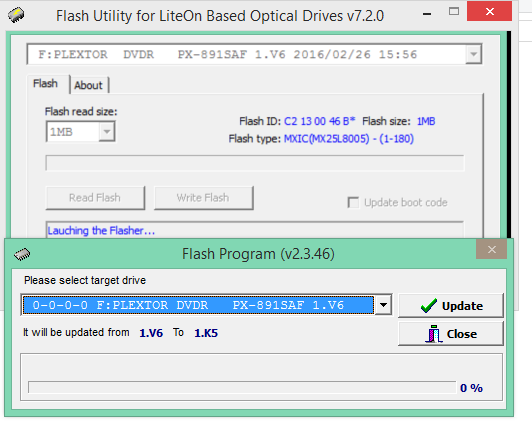Screen dimensions: 532x444
Task: Click the exit door icon on Close button
Action: pyautogui.click(x=434, y=334)
